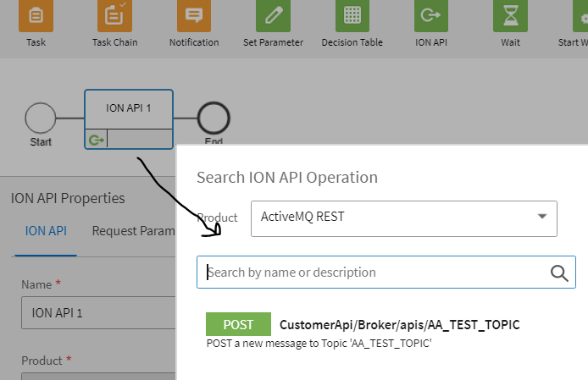Select the POST method badge
Image resolution: width=588 pixels, height=380 pixels.
point(238,324)
